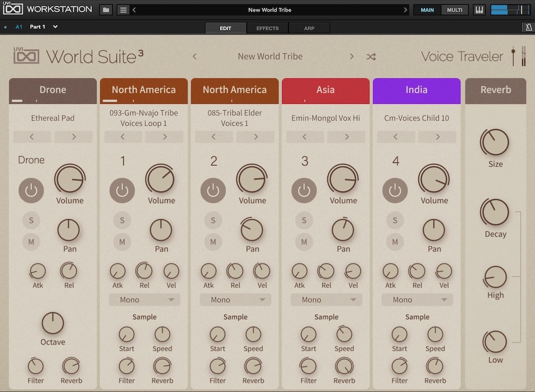Next sample for 085-Tribal Elder Voices
Viewport: 535px width, 392px height.
point(255,137)
